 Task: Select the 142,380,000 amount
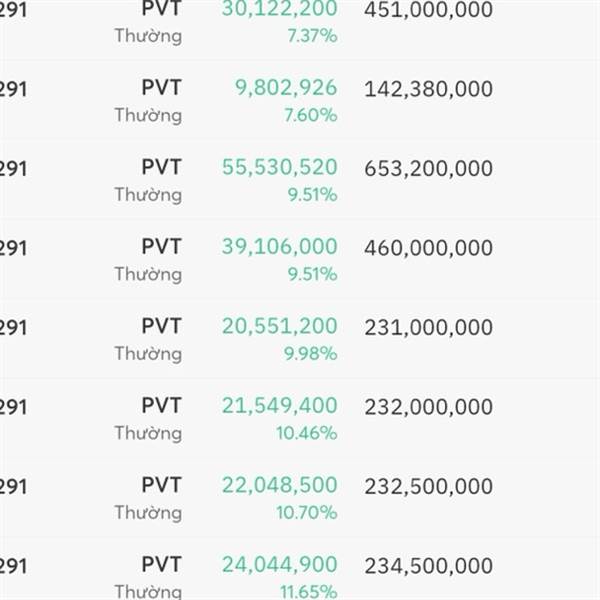[x=428, y=89]
